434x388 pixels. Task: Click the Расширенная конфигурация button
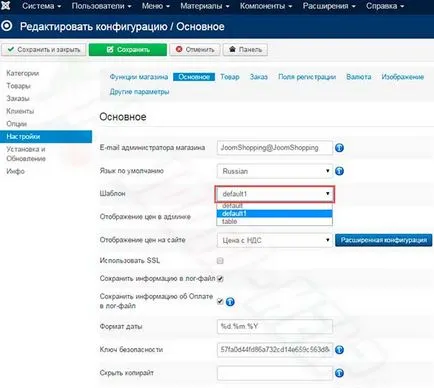click(x=384, y=240)
